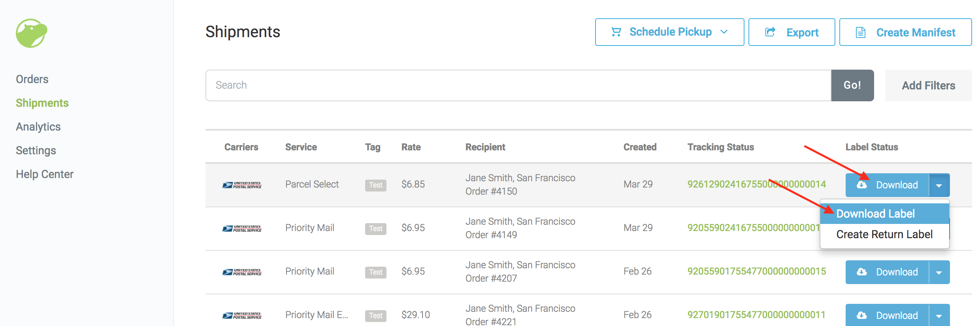Open tracking number starting 92055902
980x326 pixels.
click(x=754, y=228)
